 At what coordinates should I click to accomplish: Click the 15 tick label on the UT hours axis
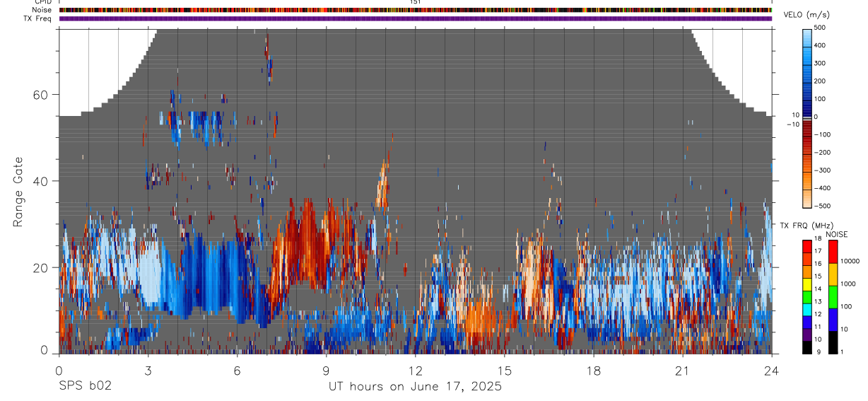pos(504,371)
